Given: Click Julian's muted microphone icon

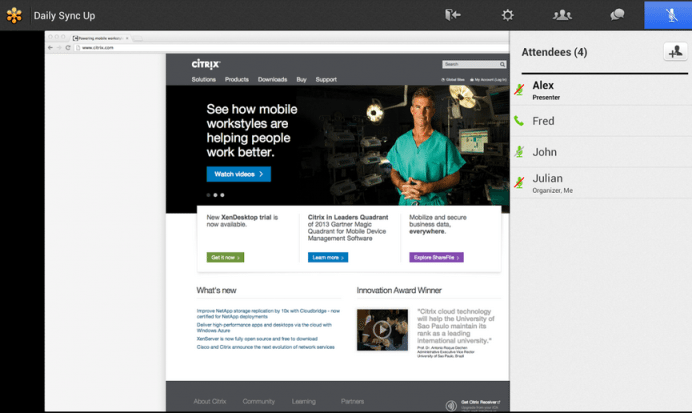Looking at the screenshot, I should pos(519,182).
